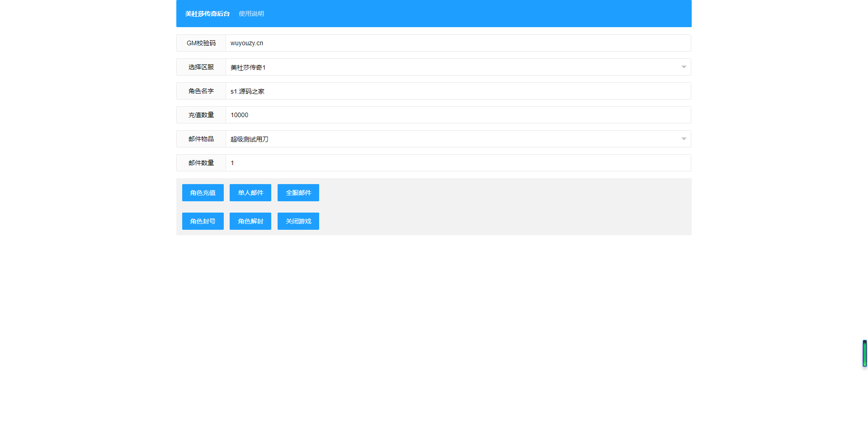The image size is (868, 441).
Task: Focus the 邮件数量 input field
Action: tap(458, 163)
